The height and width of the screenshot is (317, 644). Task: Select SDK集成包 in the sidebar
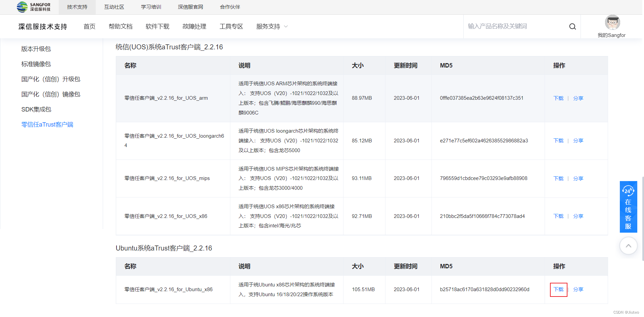point(36,109)
